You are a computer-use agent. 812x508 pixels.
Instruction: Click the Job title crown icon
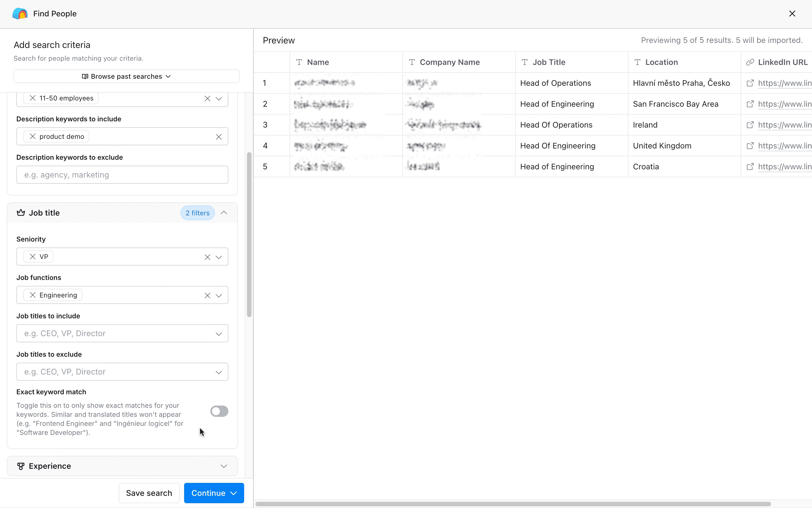point(21,213)
